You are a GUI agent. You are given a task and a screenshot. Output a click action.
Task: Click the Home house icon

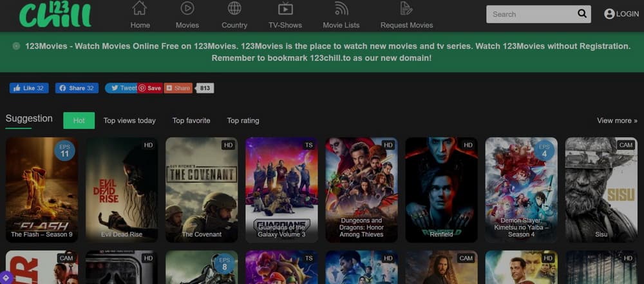(x=140, y=9)
